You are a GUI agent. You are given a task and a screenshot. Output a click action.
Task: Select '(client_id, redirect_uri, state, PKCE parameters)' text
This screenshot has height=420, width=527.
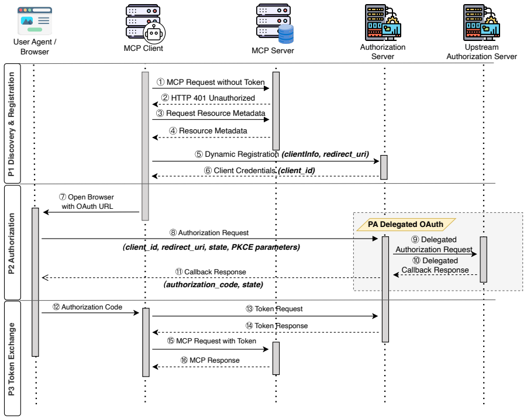(211, 247)
